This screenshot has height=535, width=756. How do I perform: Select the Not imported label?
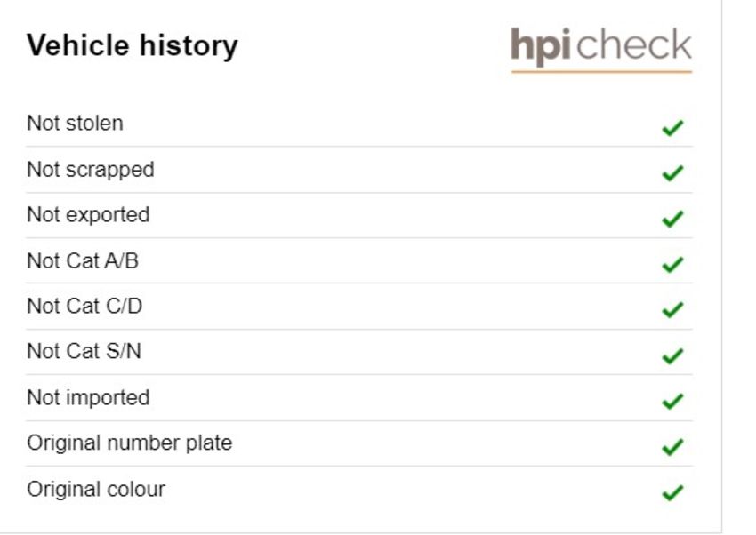point(88,398)
